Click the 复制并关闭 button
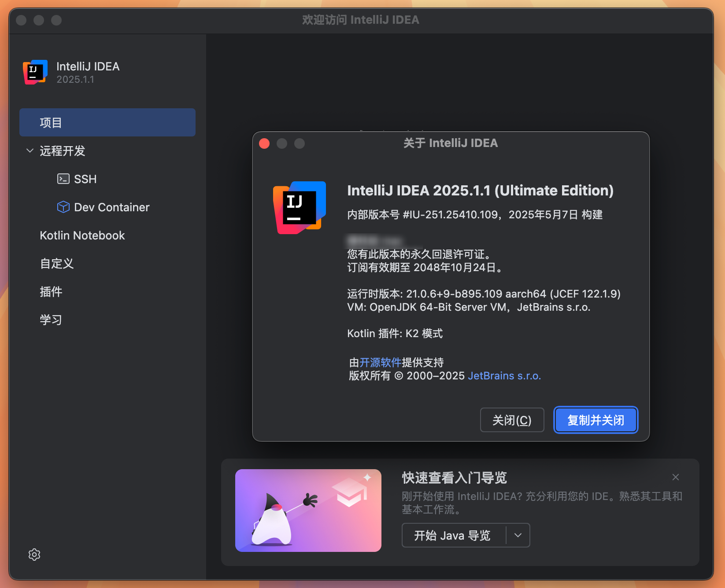725x588 pixels. click(596, 420)
